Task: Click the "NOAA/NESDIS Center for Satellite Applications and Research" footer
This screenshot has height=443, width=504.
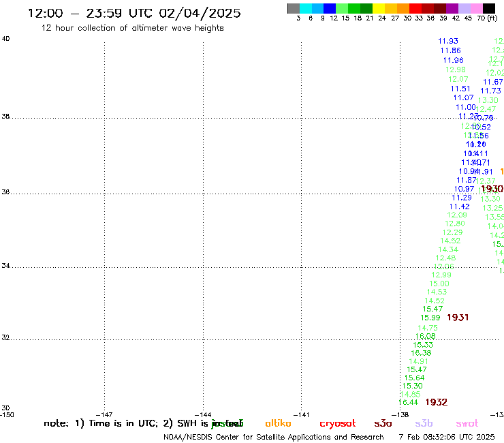Action: click(x=274, y=437)
